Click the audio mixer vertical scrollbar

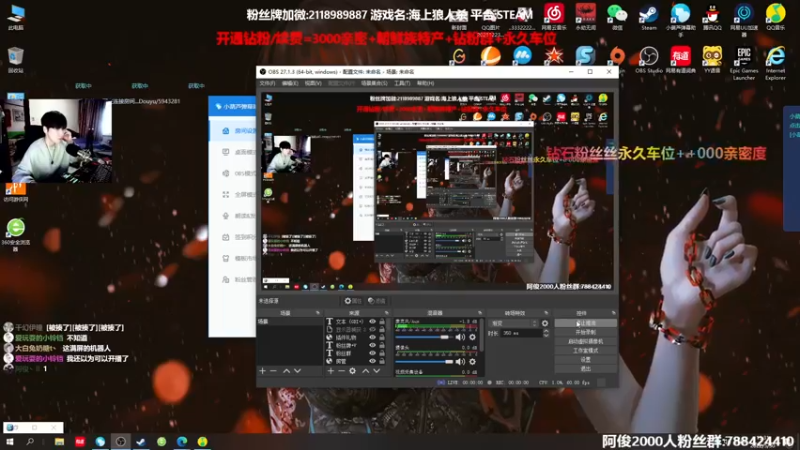(x=481, y=335)
